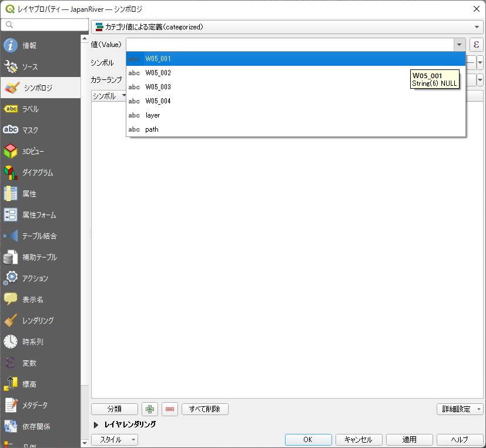Choose W05_002 from the field list
The height and width of the screenshot is (448, 486).
click(x=158, y=73)
